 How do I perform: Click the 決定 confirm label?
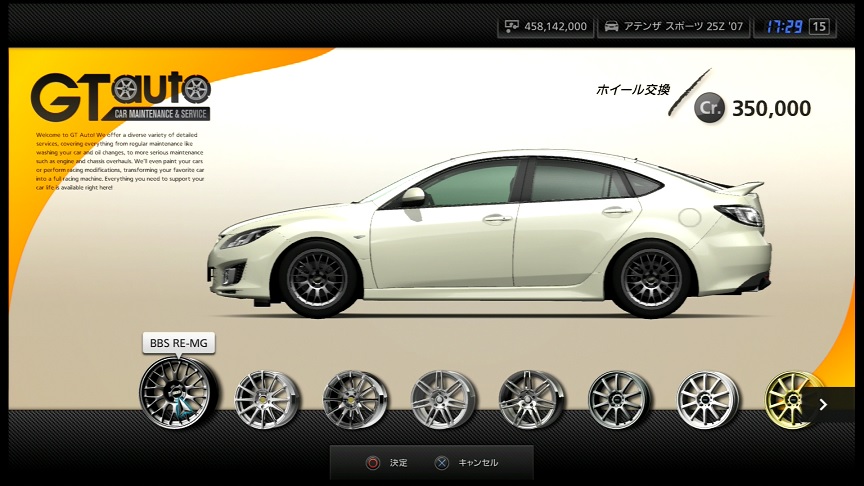pyautogui.click(x=398, y=463)
